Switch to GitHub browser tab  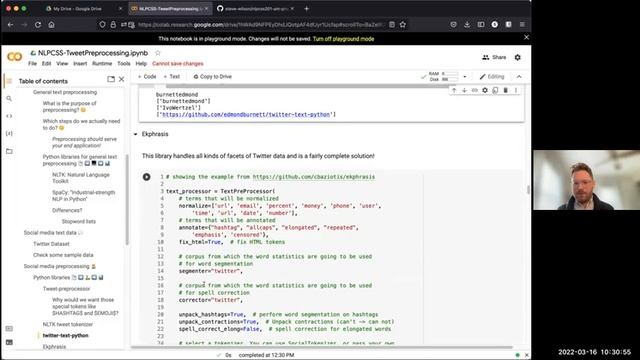coord(256,9)
